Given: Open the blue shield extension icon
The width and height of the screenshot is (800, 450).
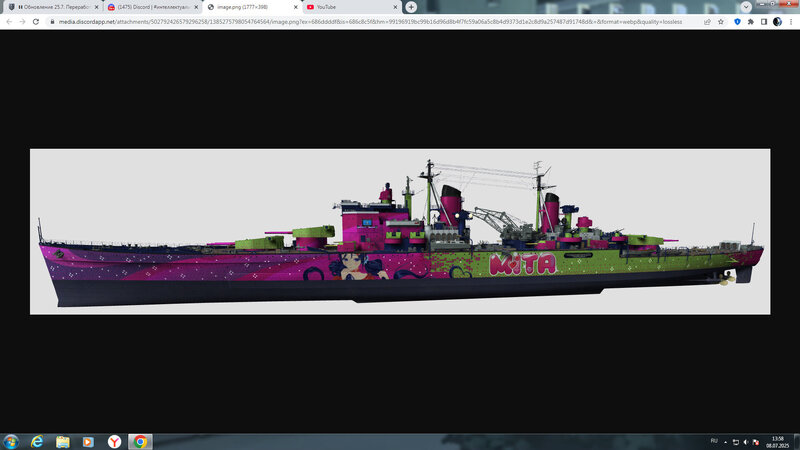Looking at the screenshot, I should (737, 22).
